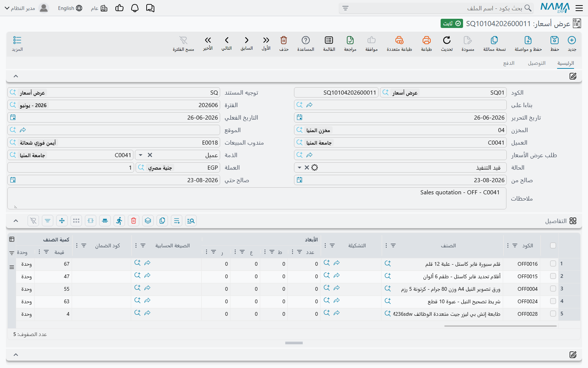The width and height of the screenshot is (588, 368).
Task: Open the الحالة status dropdown arrow
Action: click(x=300, y=167)
